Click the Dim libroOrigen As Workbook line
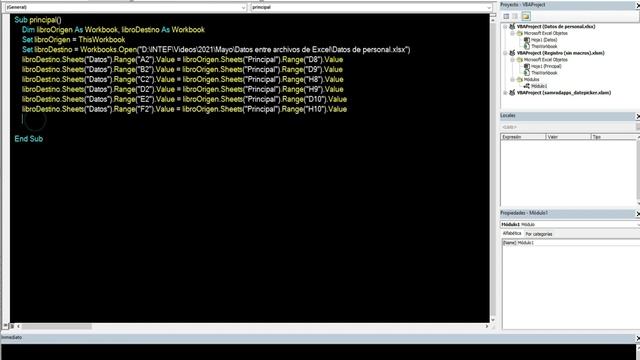 113,30
